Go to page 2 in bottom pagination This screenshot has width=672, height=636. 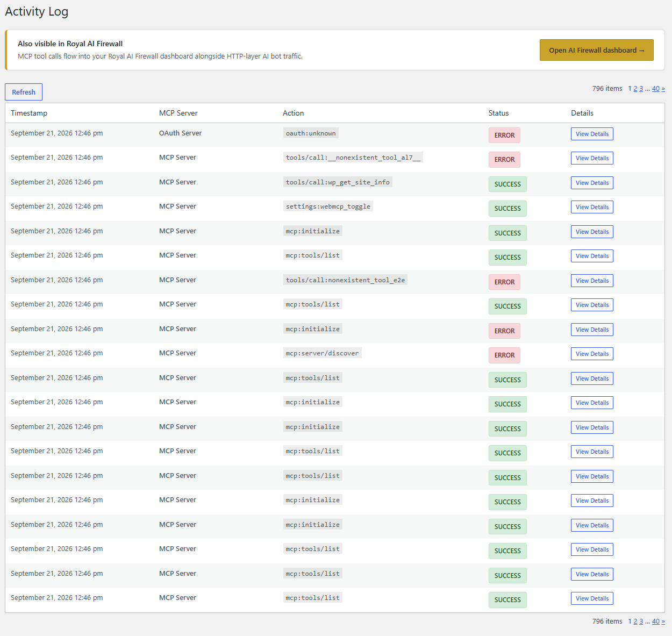pyautogui.click(x=635, y=621)
